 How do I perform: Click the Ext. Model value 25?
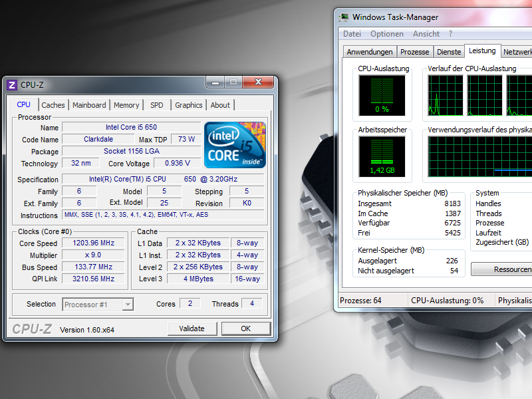164,203
